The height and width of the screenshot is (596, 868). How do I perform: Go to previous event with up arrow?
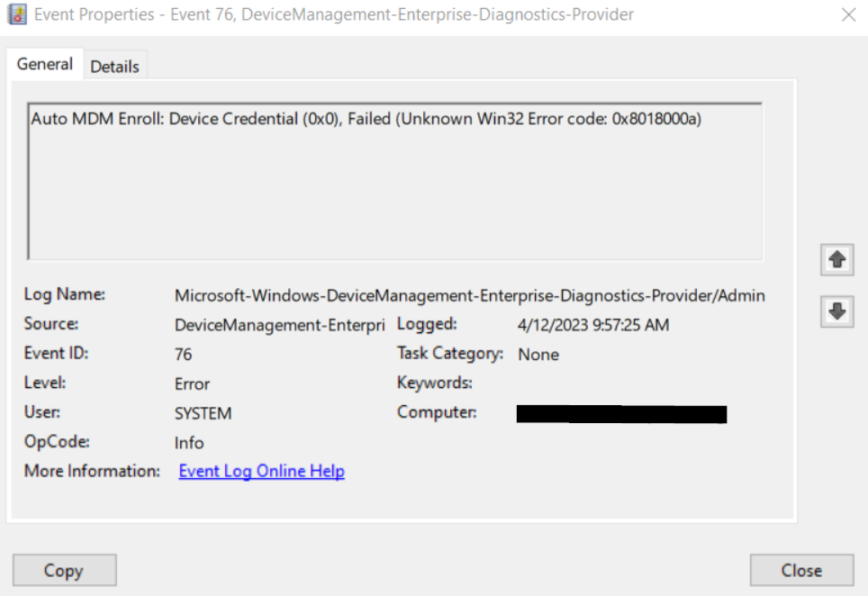(837, 259)
